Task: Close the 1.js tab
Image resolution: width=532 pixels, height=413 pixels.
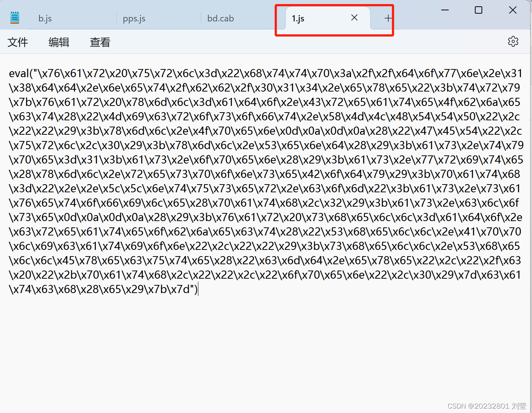Action: pyautogui.click(x=354, y=18)
